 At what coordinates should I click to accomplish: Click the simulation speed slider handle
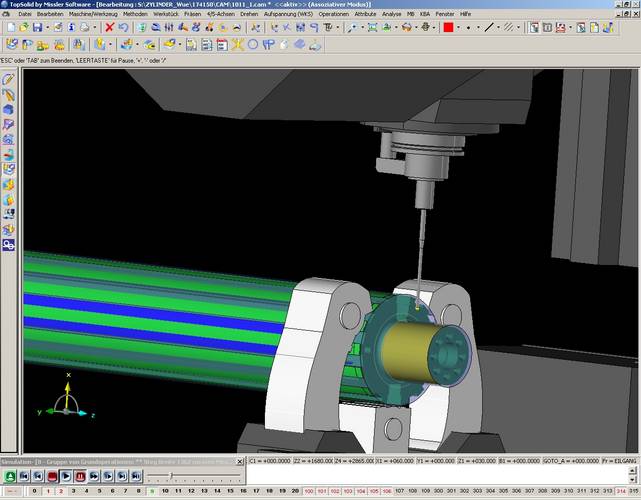[171, 475]
